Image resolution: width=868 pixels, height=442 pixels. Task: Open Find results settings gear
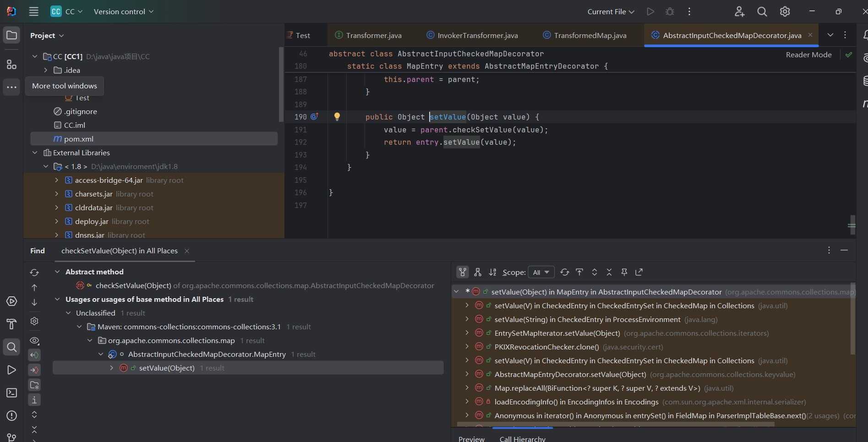[34, 321]
